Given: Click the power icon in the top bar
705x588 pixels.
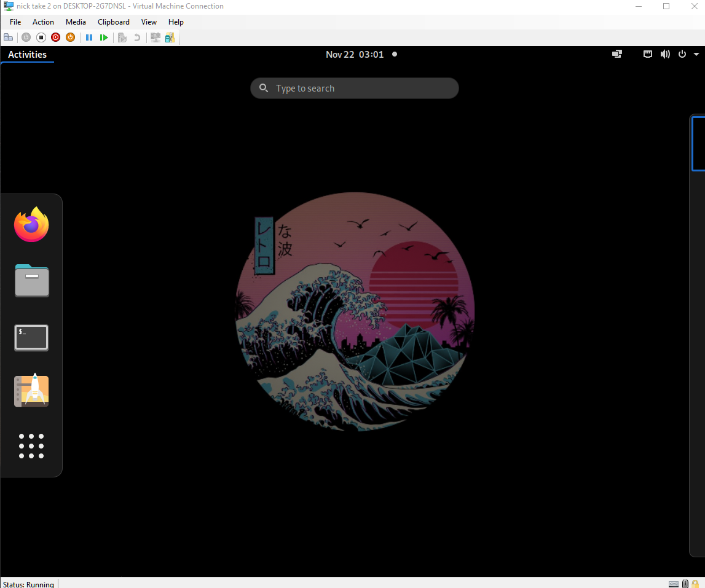Looking at the screenshot, I should coord(682,55).
